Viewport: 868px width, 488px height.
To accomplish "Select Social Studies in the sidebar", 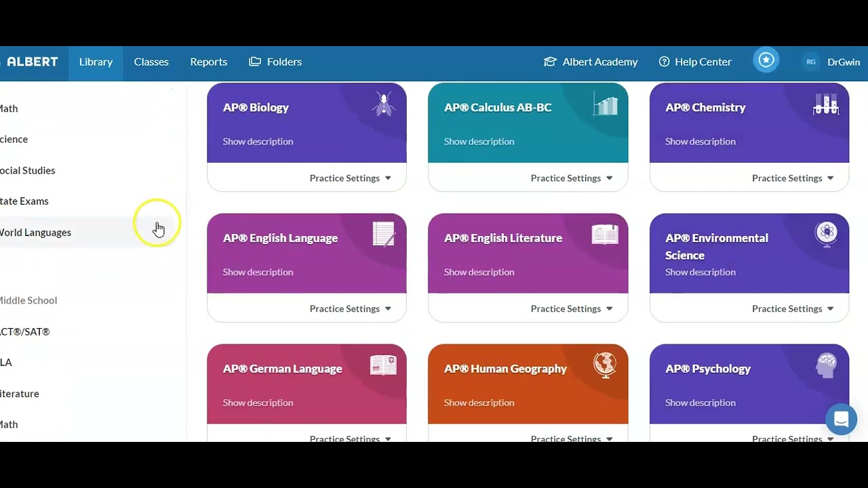I will pyautogui.click(x=27, y=170).
